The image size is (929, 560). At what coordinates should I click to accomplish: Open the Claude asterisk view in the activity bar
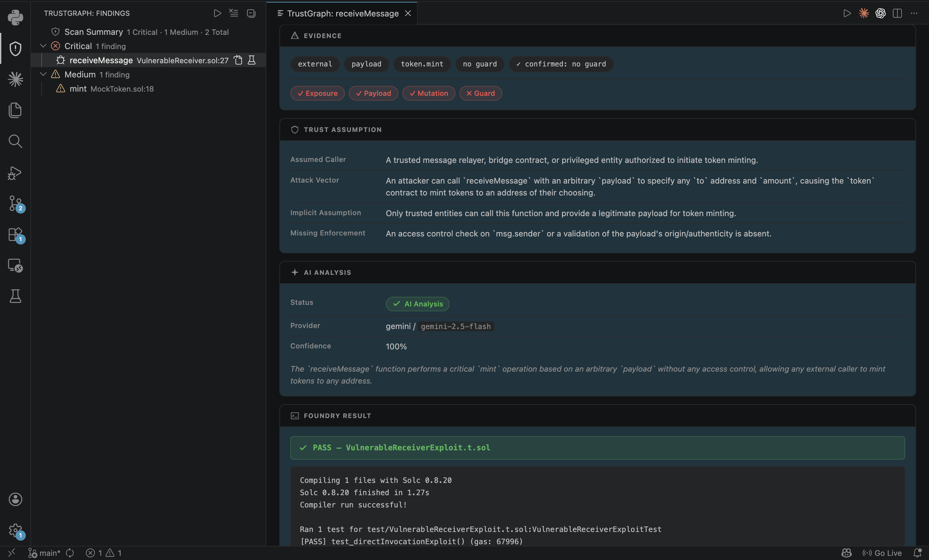(15, 79)
